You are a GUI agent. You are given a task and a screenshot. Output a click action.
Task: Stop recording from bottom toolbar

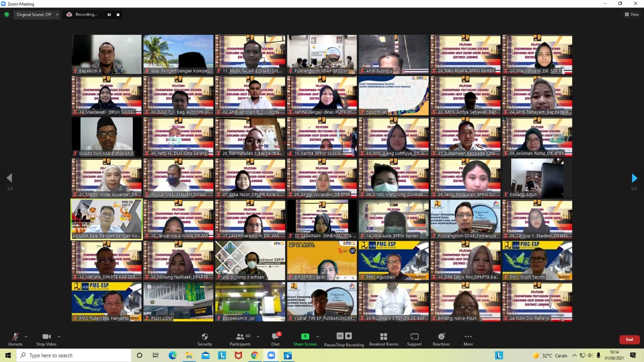click(348, 336)
